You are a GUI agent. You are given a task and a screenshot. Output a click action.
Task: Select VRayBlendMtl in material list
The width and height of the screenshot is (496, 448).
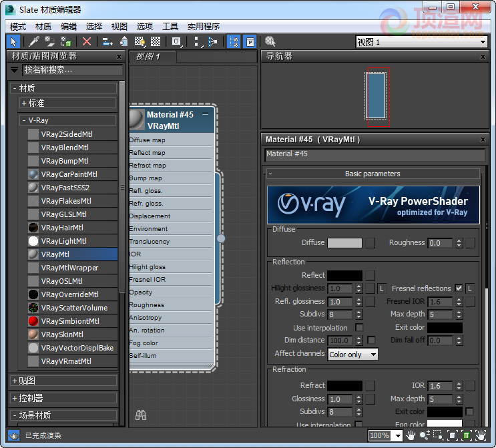point(72,148)
